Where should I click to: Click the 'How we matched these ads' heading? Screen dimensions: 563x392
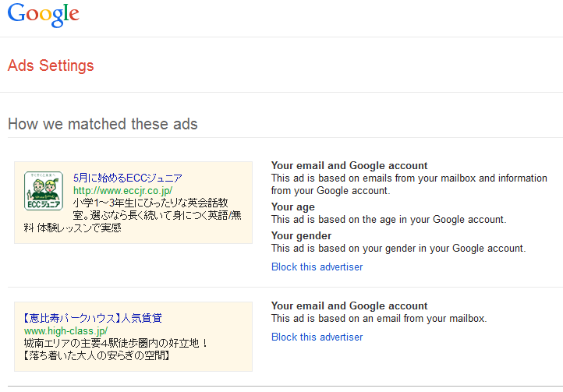click(102, 124)
